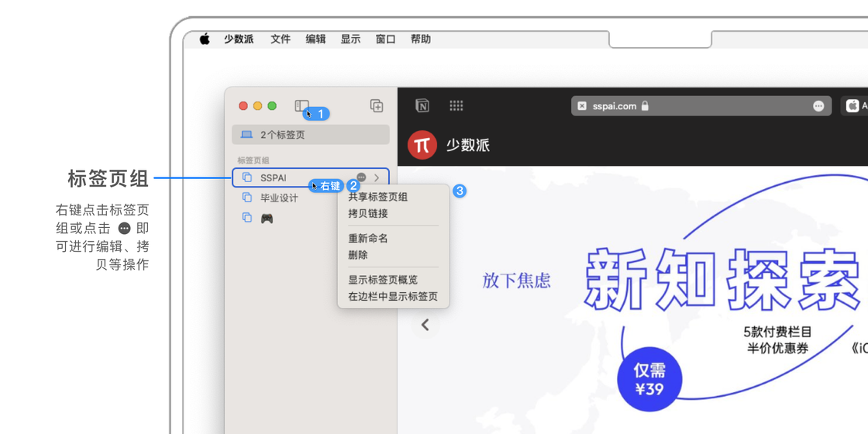868x434 pixels.
Task: Toggle the Safari sidebar button
Action: point(301,105)
